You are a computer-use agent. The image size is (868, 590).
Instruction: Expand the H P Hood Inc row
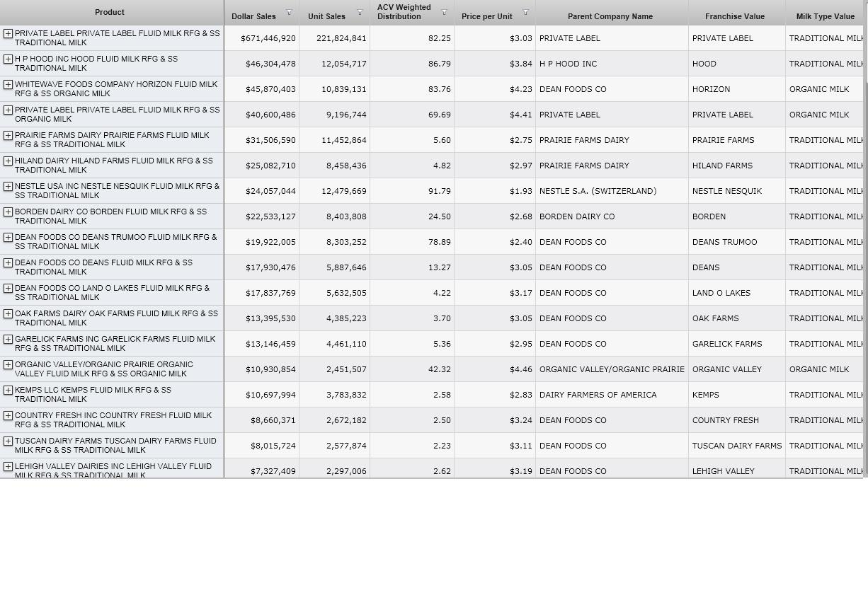8,59
